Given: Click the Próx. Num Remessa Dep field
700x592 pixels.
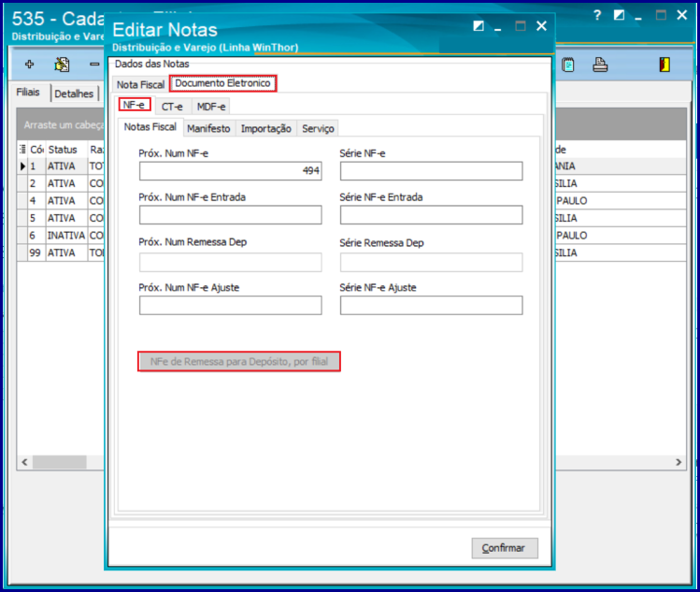Looking at the screenshot, I should point(230,262).
